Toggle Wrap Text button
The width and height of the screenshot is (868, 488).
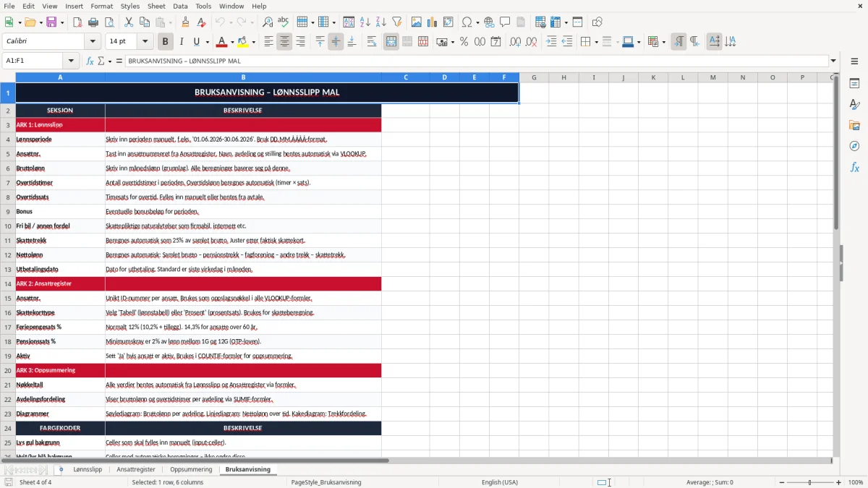click(x=372, y=42)
